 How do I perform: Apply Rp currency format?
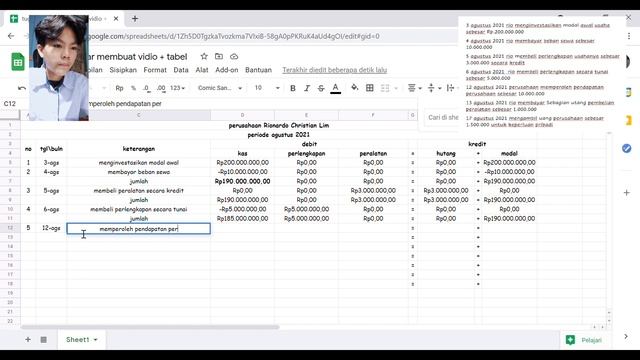coord(119,88)
